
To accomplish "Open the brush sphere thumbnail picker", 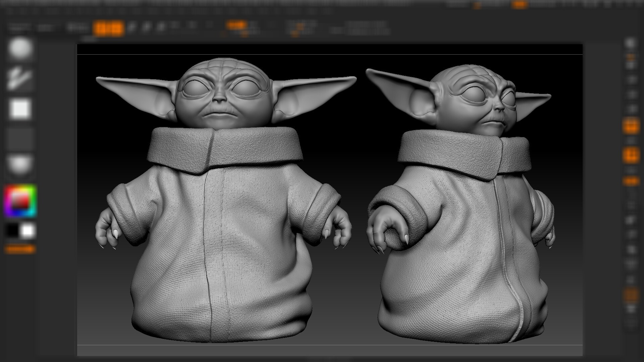I will pyautogui.click(x=20, y=49).
